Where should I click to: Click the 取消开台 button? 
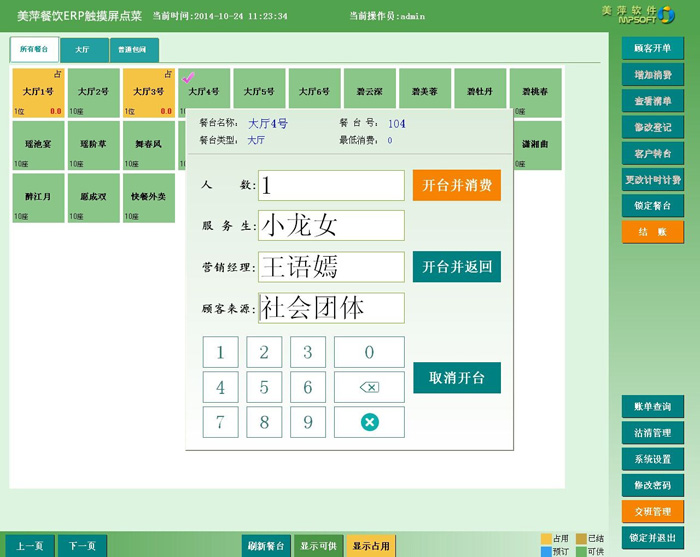click(456, 378)
